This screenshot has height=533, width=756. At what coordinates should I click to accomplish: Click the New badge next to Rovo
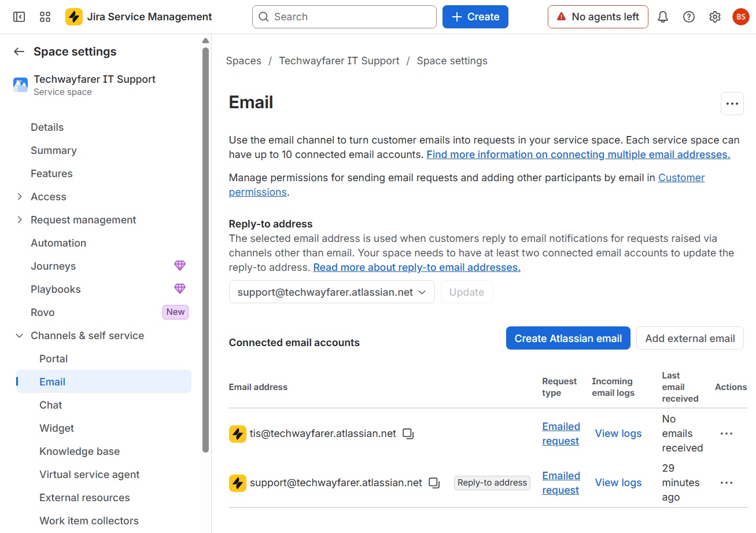click(175, 312)
